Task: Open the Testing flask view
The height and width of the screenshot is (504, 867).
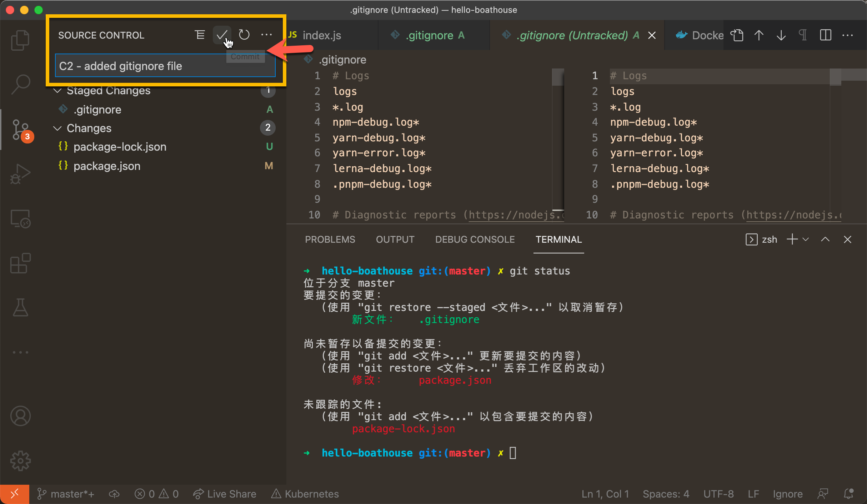Action: click(x=20, y=308)
